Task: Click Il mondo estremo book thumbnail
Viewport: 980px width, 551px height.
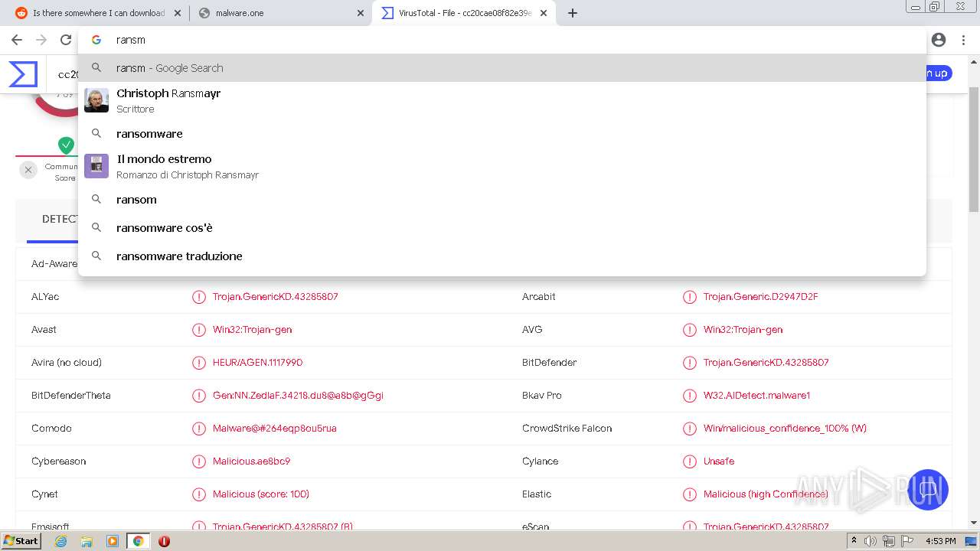Action: tap(96, 166)
